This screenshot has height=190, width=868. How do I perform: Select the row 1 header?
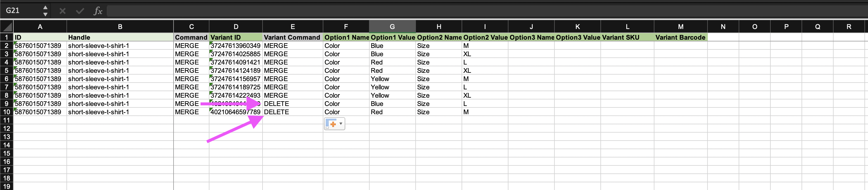(7, 37)
